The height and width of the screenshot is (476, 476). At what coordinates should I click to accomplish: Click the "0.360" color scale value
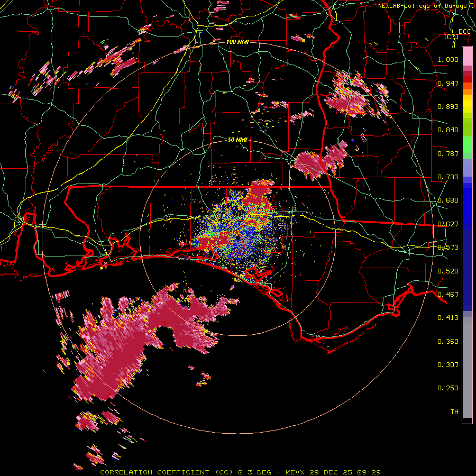coord(448,342)
